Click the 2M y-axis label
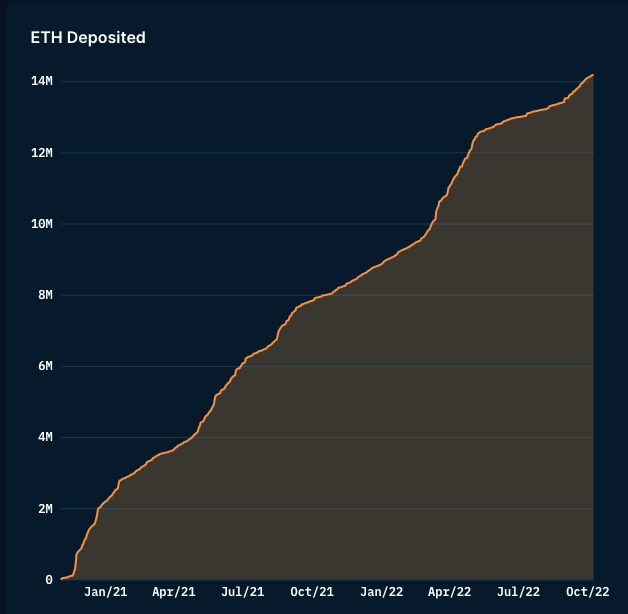Viewport: 628px width, 614px height. tap(44, 509)
